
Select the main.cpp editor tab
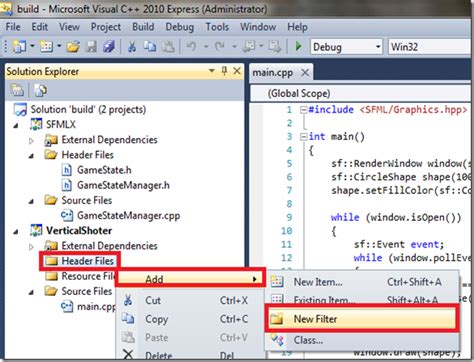273,72
